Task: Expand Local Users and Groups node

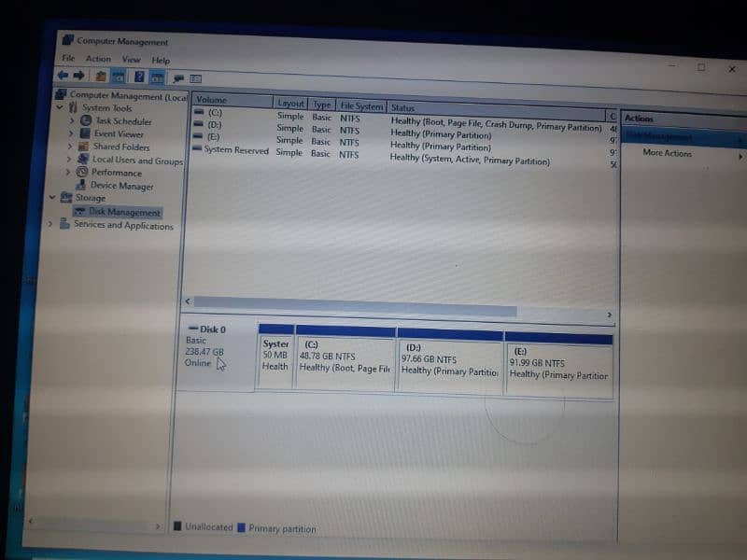Action: 69,160
